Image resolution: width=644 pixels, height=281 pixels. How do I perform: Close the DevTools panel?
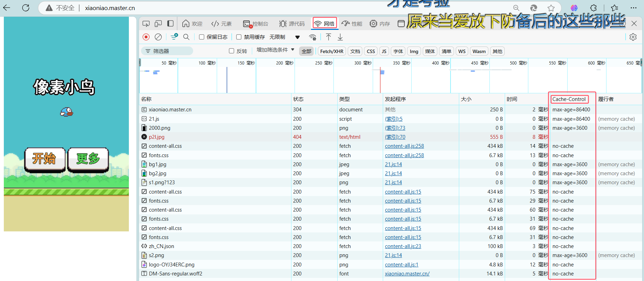click(634, 24)
